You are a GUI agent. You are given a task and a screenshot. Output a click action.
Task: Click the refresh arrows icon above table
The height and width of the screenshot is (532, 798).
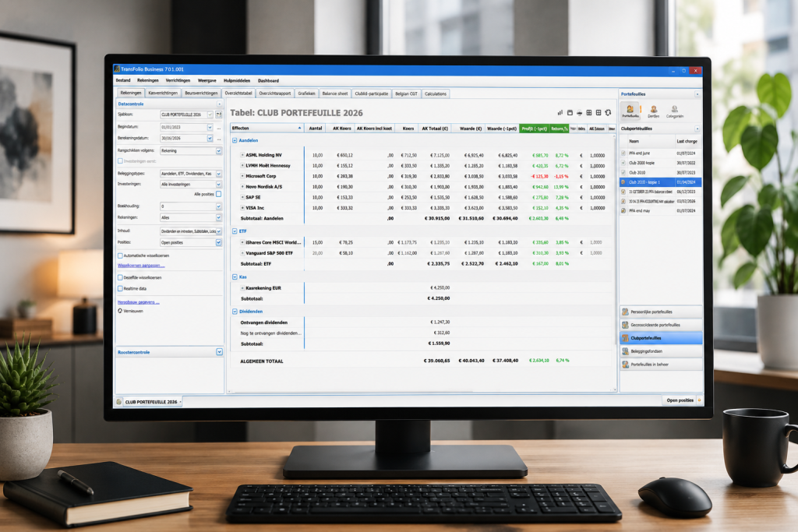[x=608, y=113]
